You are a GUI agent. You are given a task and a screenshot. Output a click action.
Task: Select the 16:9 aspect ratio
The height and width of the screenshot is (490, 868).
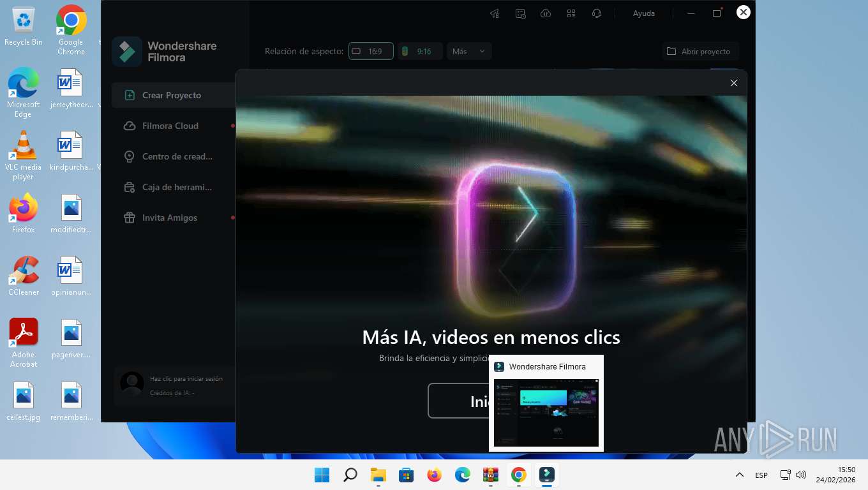click(371, 51)
